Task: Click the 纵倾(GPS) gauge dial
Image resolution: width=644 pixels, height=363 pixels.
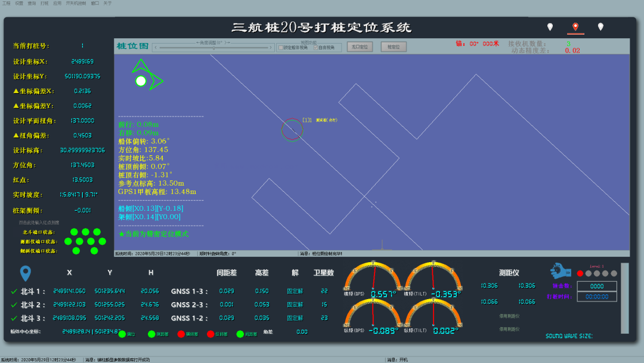Action: [x=373, y=313]
